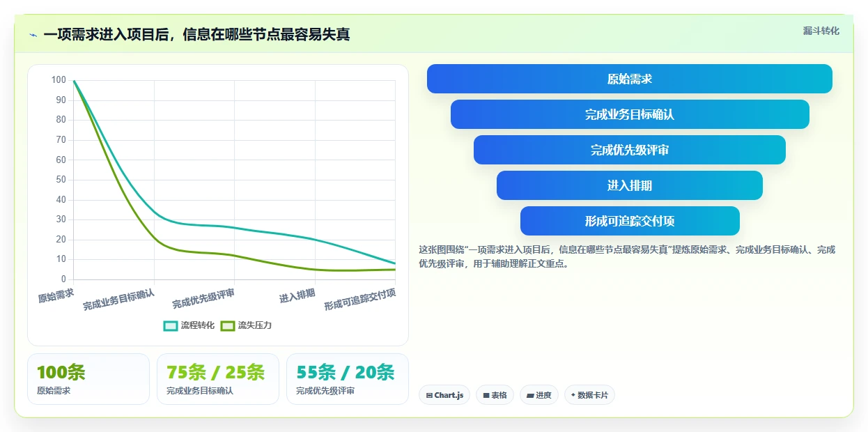Click the 完成业务目标确认 caption under 75条 / 25条
The height and width of the screenshot is (432, 868).
200,391
